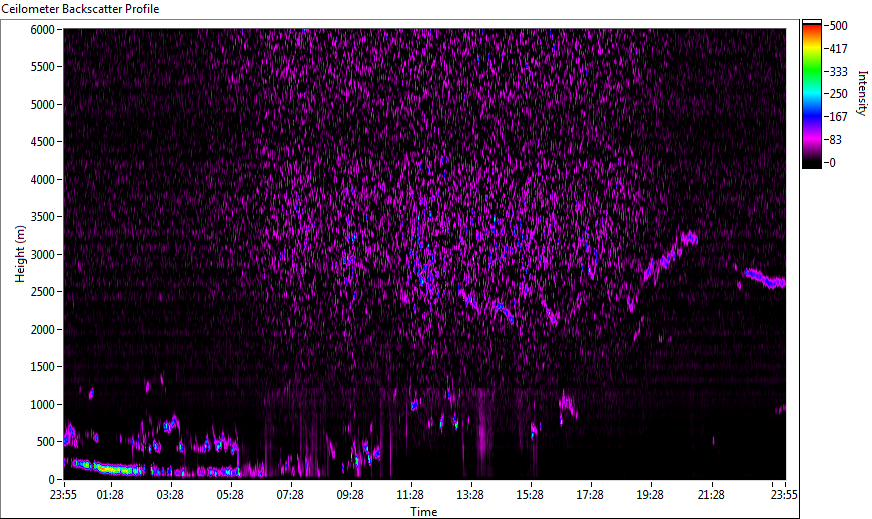
Task: Click the 11:28 time axis label
Action: (x=410, y=495)
